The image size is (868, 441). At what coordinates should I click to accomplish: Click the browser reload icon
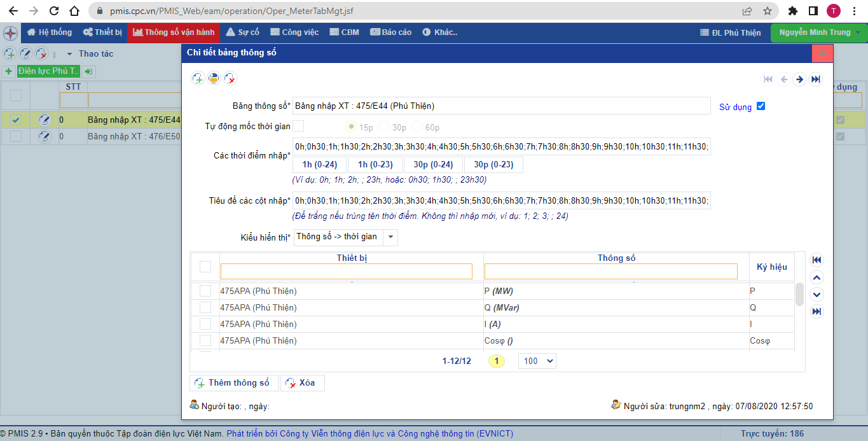(54, 11)
